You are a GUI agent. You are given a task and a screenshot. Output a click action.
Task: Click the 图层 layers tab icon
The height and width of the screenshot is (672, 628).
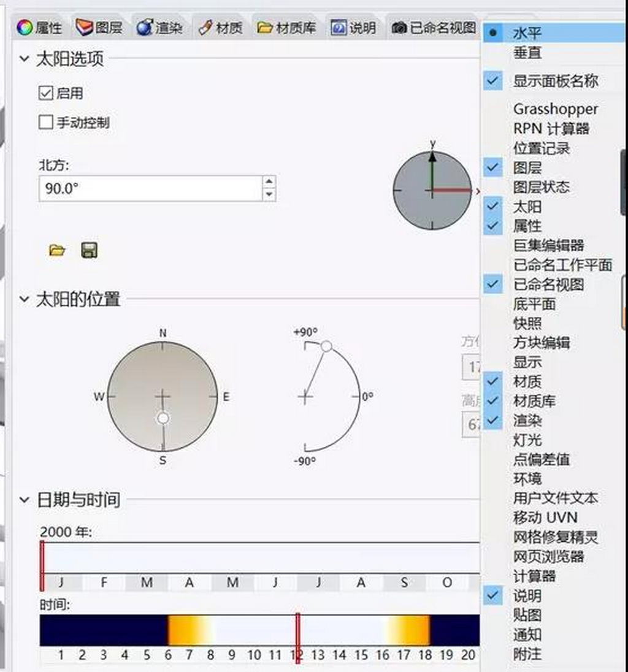(84, 28)
